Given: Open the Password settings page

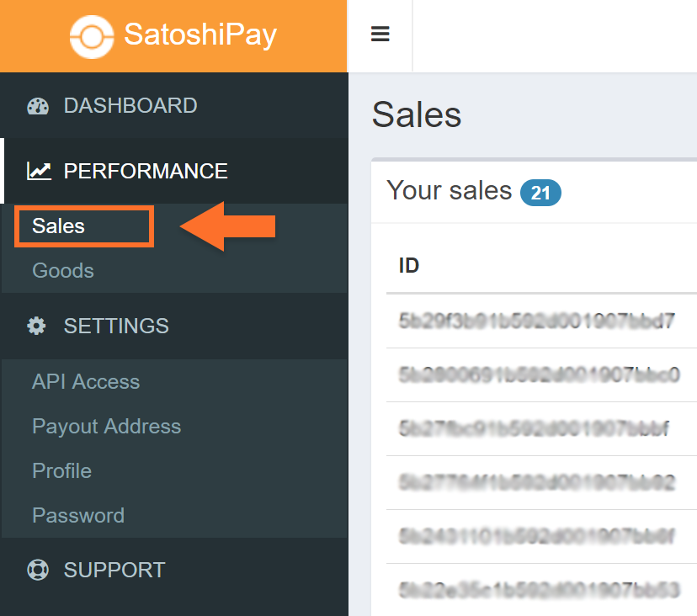Looking at the screenshot, I should [x=78, y=516].
